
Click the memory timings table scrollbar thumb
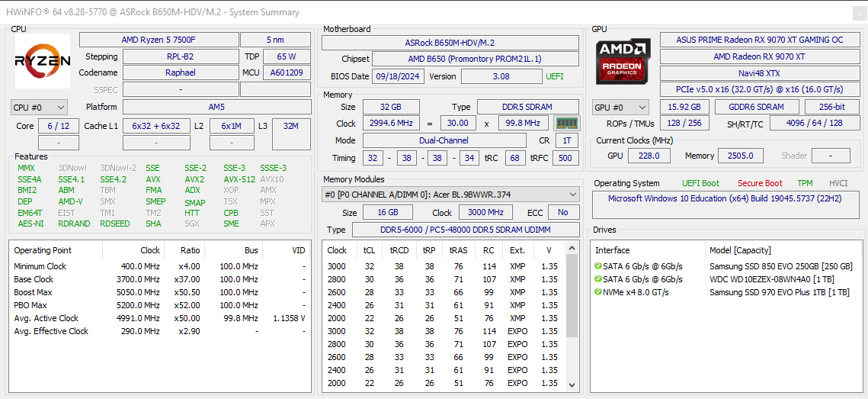[572, 295]
